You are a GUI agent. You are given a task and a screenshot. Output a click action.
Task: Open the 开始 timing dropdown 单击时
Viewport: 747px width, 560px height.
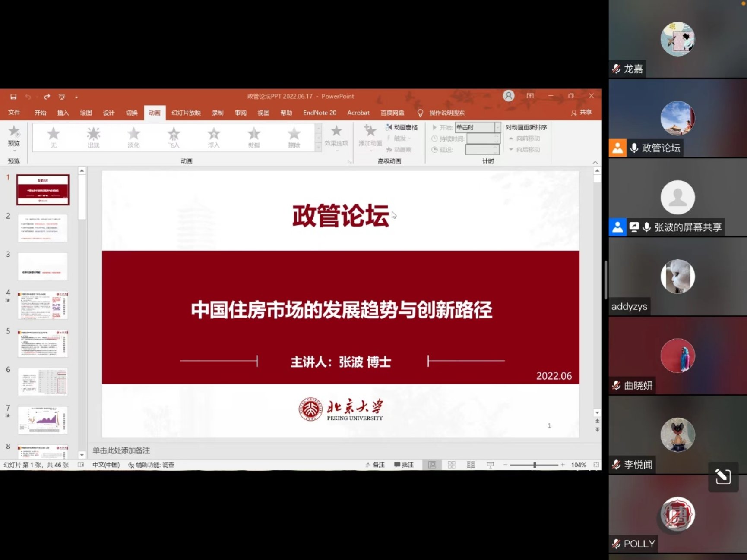click(478, 127)
